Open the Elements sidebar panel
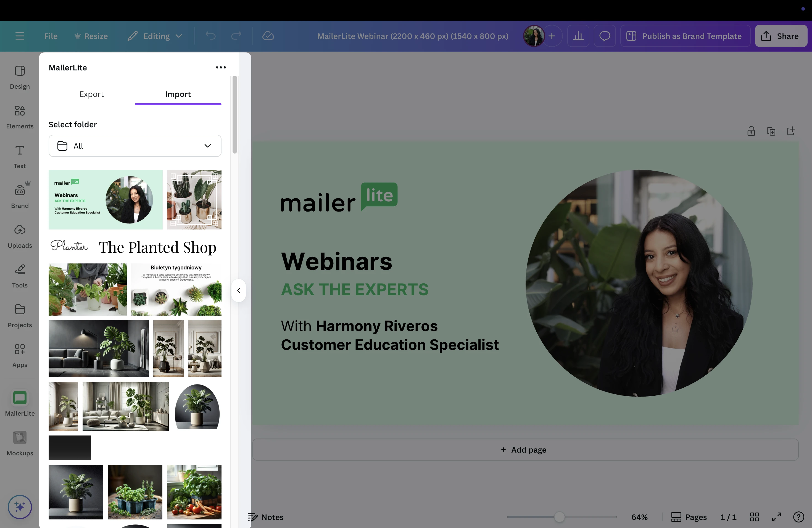This screenshot has width=812, height=528. (20, 117)
